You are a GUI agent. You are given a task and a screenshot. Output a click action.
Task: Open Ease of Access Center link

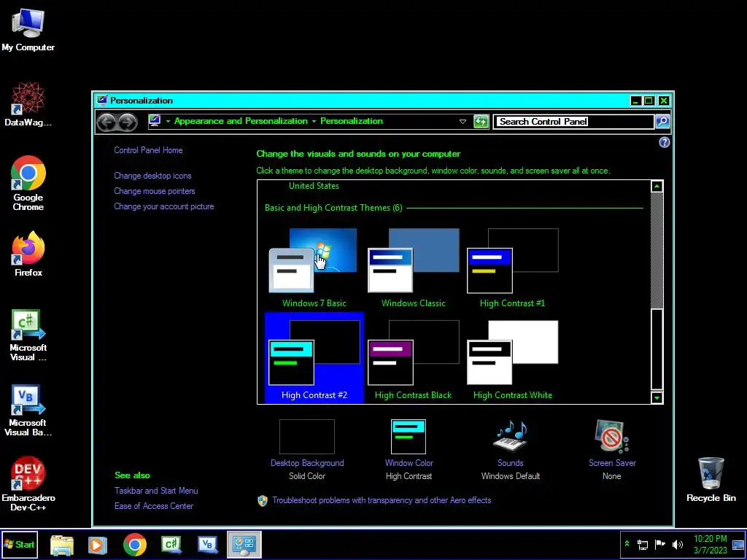tap(153, 506)
